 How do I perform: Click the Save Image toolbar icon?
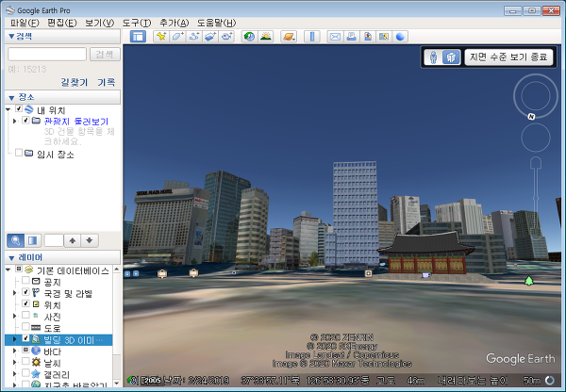[x=368, y=37]
